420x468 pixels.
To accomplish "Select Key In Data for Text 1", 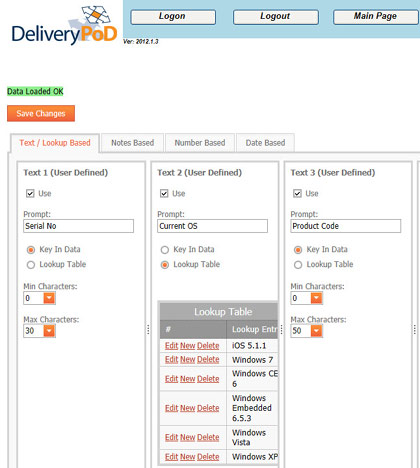I will pos(31,250).
